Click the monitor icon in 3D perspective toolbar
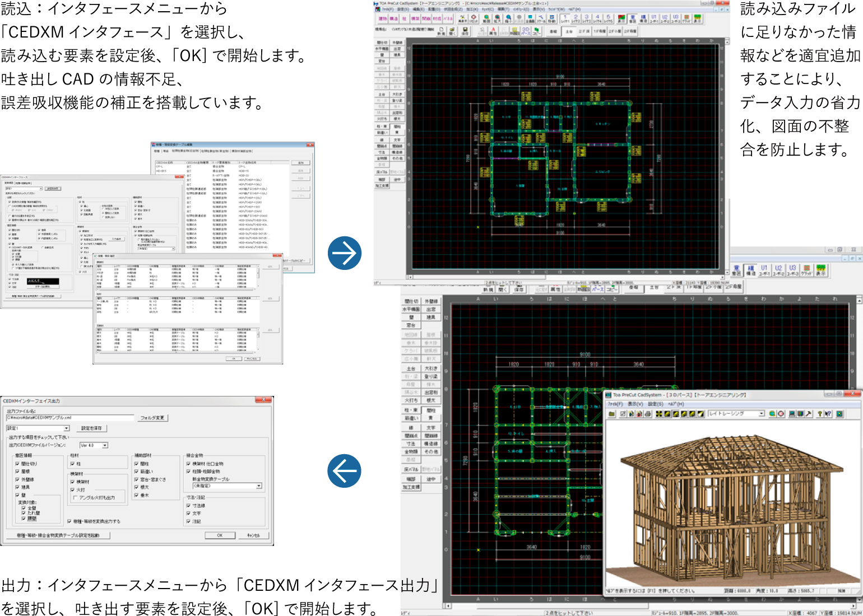The height and width of the screenshot is (616, 863). click(792, 414)
